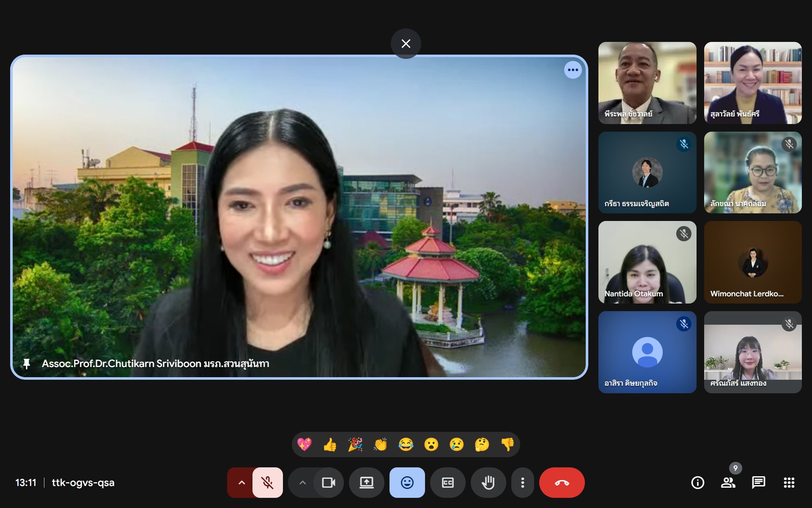Turn on closed captions
This screenshot has width=812, height=508.
pyautogui.click(x=447, y=483)
